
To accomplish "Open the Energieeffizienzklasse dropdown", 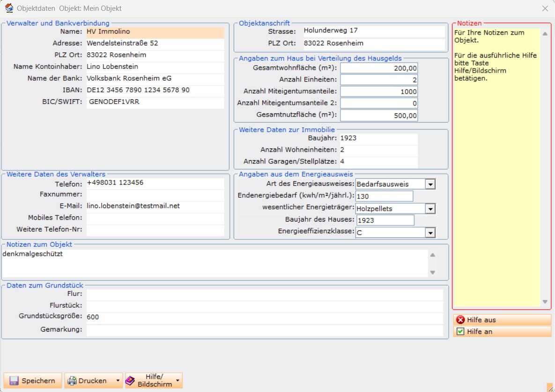I will [x=430, y=232].
